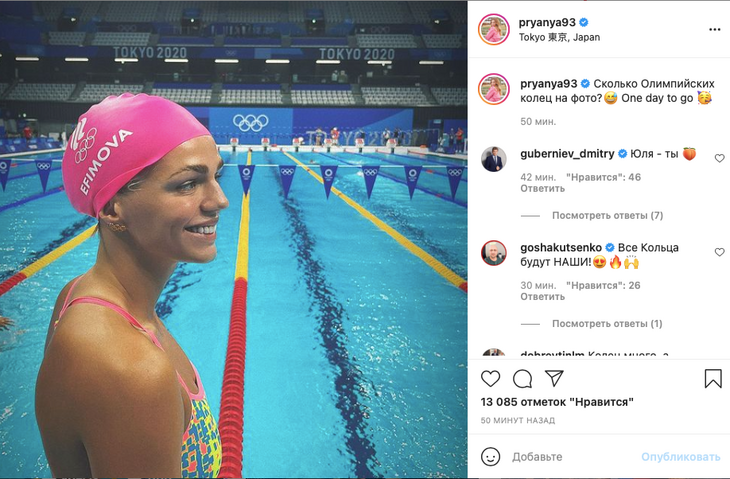Open the emoji picker smiley icon
The width and height of the screenshot is (730, 479).
pyautogui.click(x=490, y=457)
